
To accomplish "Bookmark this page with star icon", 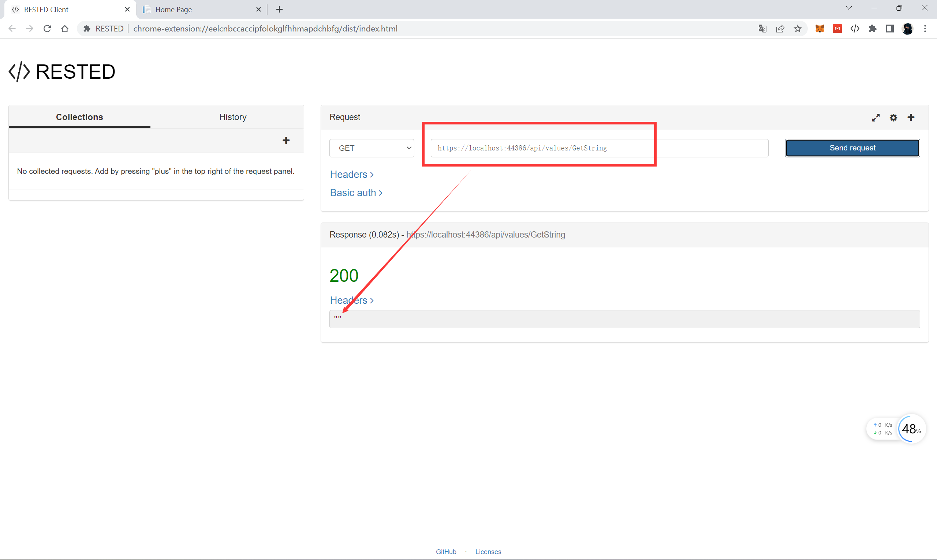I will (x=798, y=29).
